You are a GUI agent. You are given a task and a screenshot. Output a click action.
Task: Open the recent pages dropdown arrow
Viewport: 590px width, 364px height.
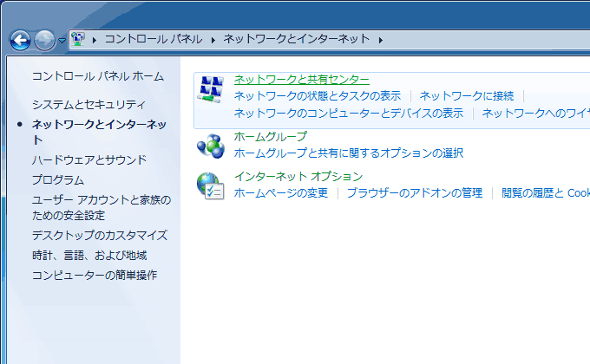point(62,40)
